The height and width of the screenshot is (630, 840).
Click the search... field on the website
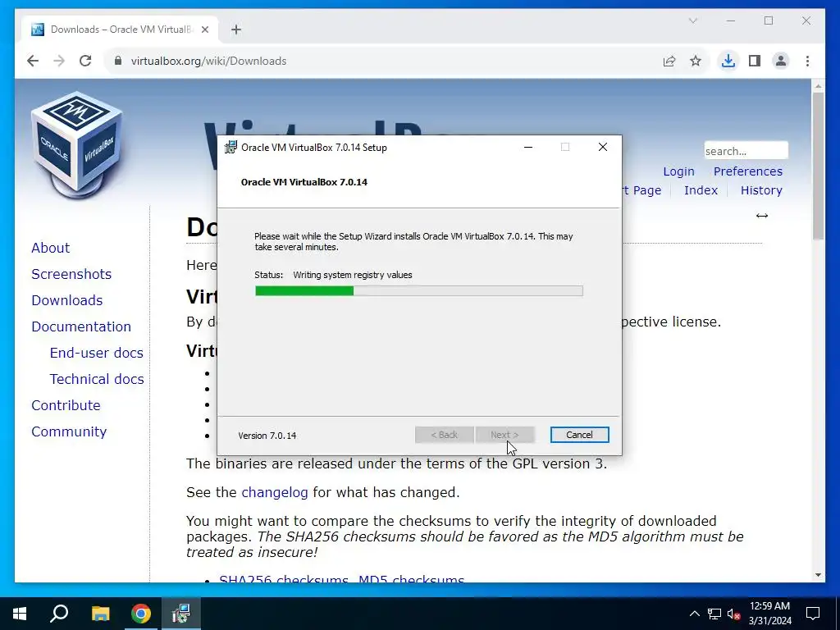(746, 151)
